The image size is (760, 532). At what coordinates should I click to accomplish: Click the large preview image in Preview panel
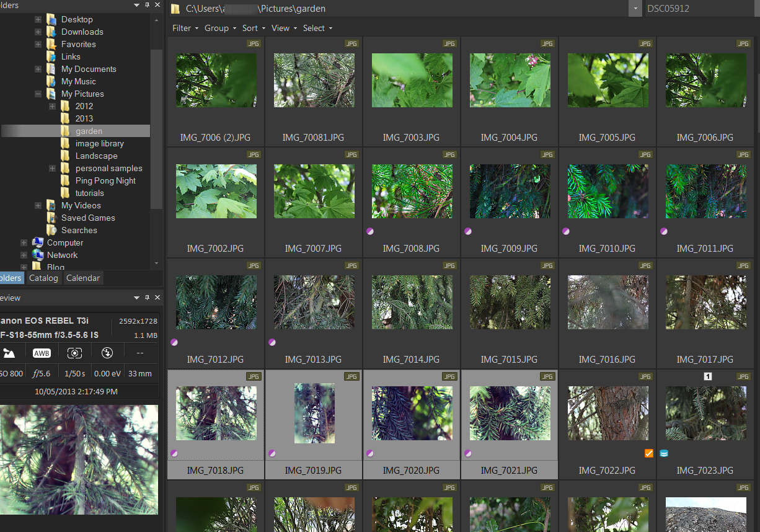click(78, 459)
